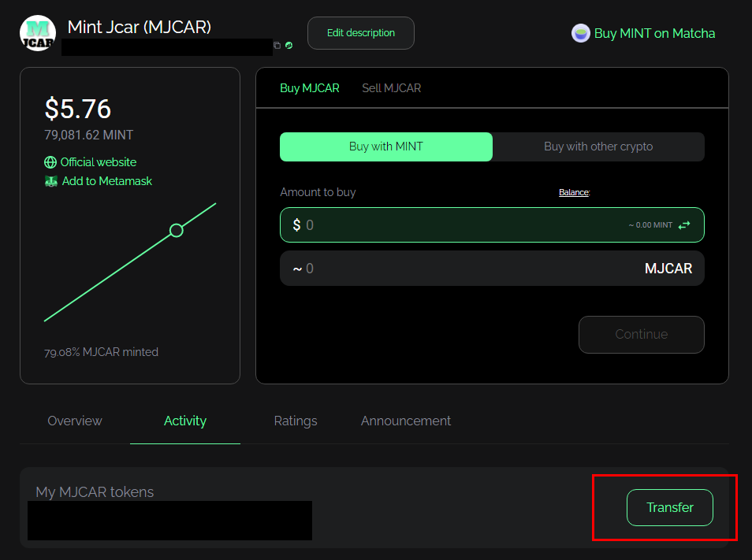Click the Continue button

point(641,335)
